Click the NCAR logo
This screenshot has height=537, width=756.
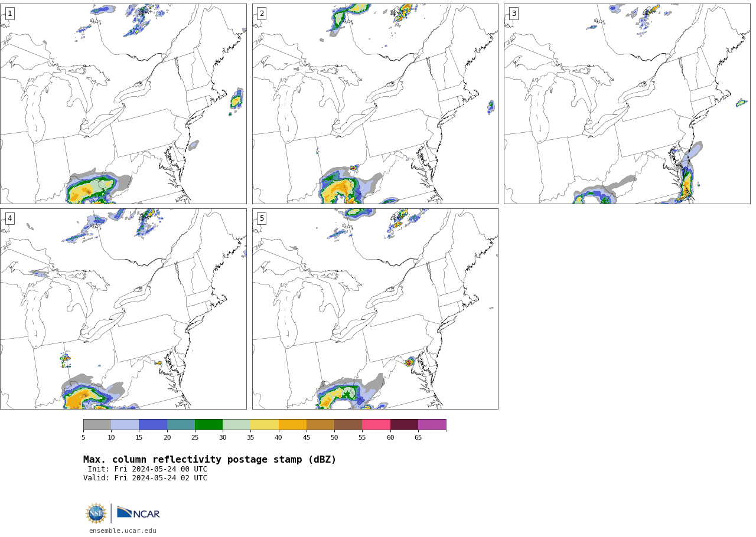pyautogui.click(x=138, y=513)
